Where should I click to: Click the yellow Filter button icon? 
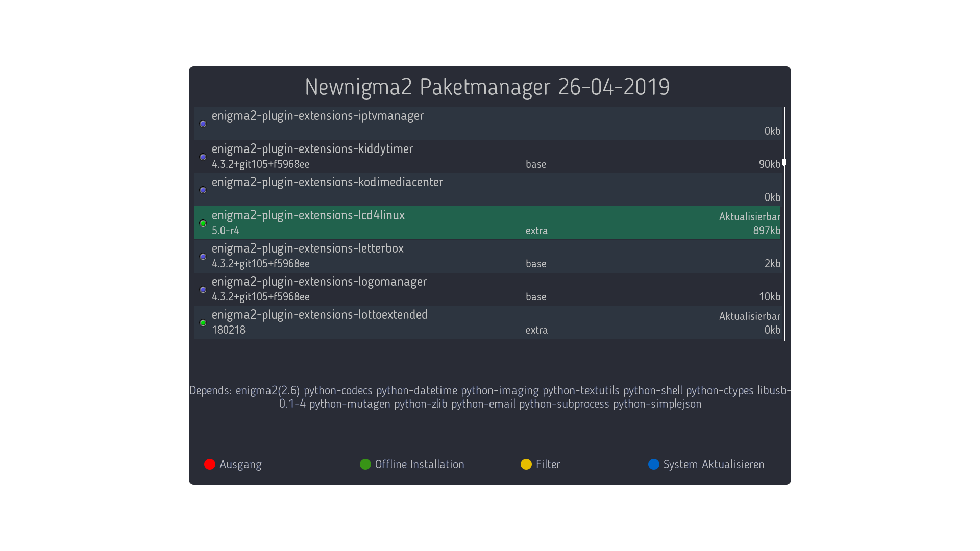pyautogui.click(x=526, y=464)
